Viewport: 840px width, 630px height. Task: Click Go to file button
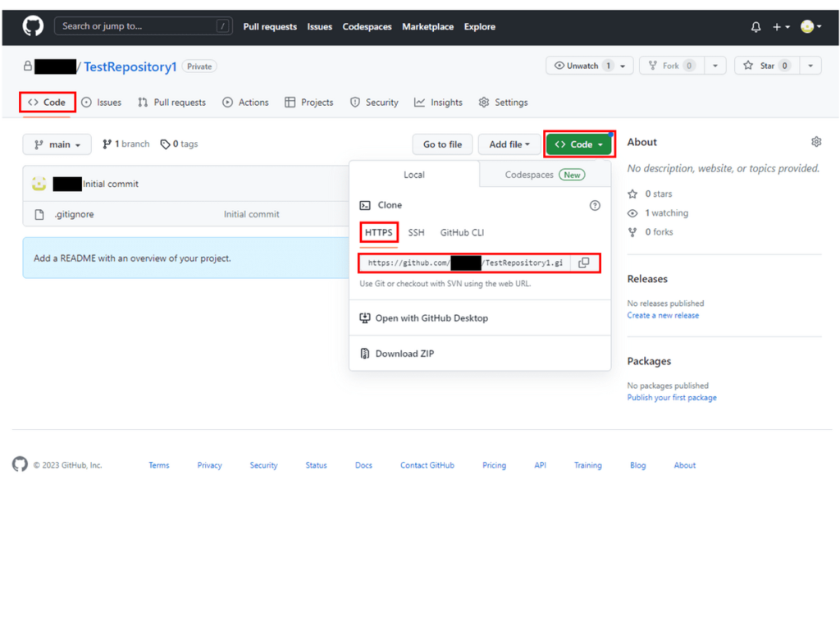click(x=442, y=144)
